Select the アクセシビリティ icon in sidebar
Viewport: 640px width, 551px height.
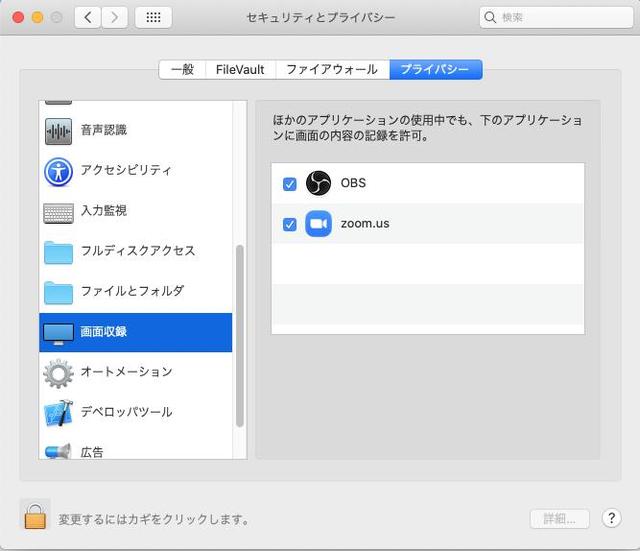[x=59, y=171]
